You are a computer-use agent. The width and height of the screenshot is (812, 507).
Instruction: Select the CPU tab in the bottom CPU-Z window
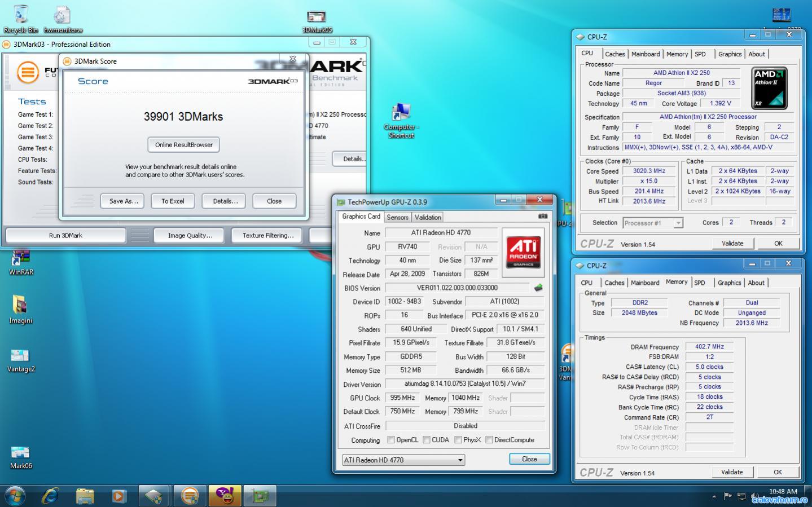pyautogui.click(x=587, y=283)
